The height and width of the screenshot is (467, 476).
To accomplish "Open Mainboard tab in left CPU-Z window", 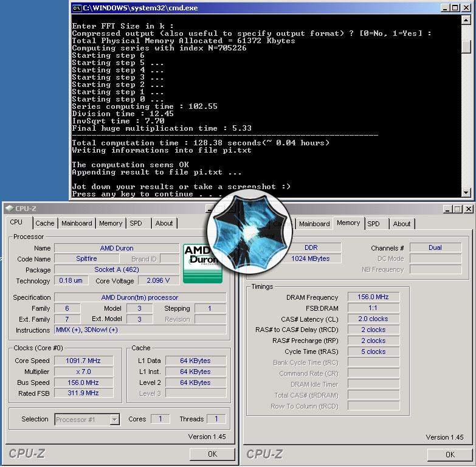I will point(77,223).
